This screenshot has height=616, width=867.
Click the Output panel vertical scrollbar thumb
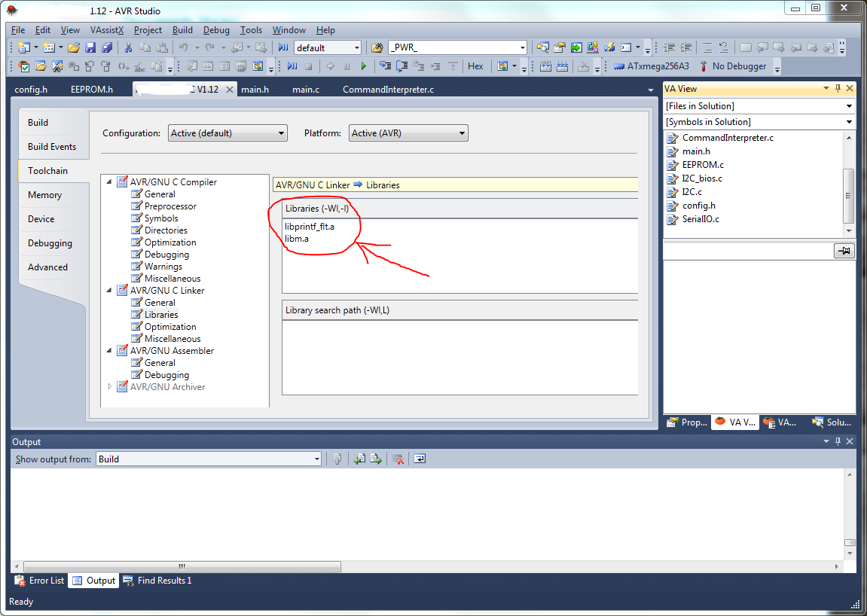click(850, 543)
